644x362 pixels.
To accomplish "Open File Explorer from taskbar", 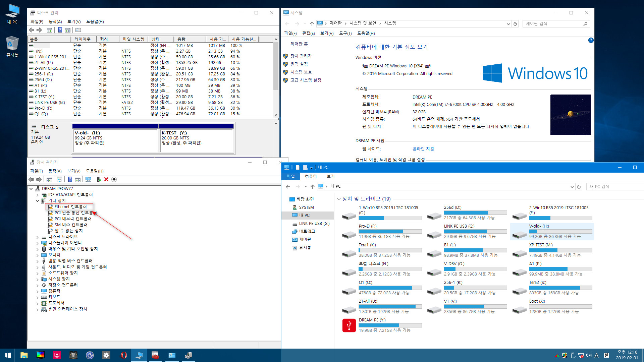I will click(x=24, y=355).
